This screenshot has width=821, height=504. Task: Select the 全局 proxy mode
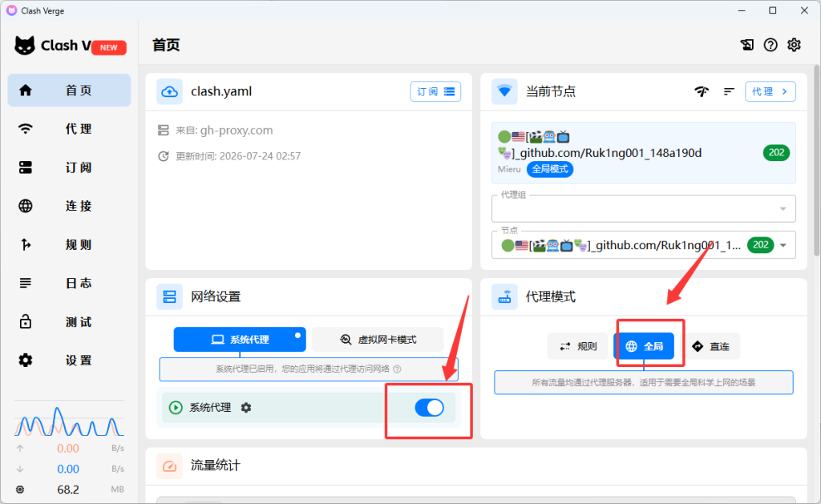click(x=644, y=346)
